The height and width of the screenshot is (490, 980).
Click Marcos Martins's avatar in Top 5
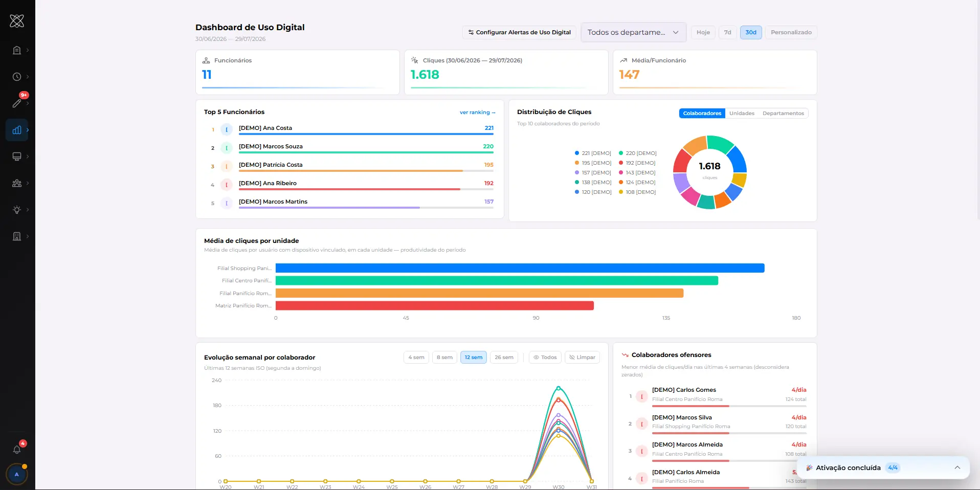(x=227, y=204)
